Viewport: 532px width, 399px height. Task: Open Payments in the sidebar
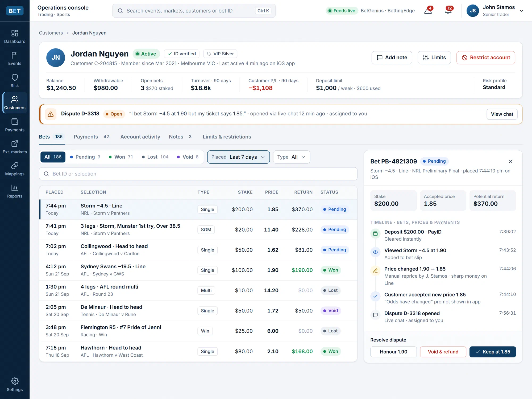point(15,125)
